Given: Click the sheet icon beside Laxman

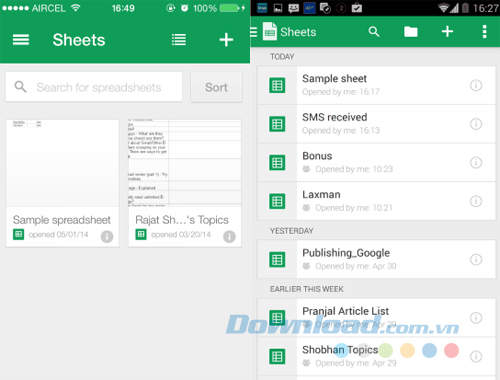Looking at the screenshot, I should point(277,201).
